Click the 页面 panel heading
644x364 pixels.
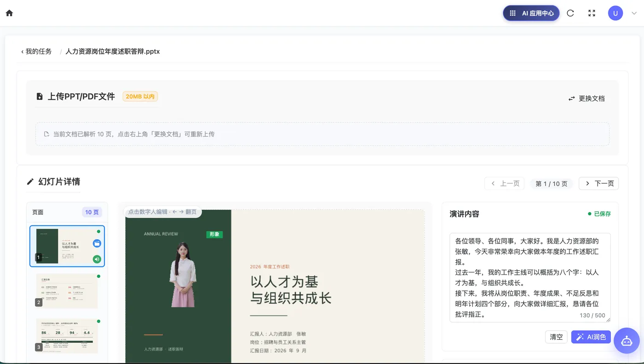pos(38,212)
